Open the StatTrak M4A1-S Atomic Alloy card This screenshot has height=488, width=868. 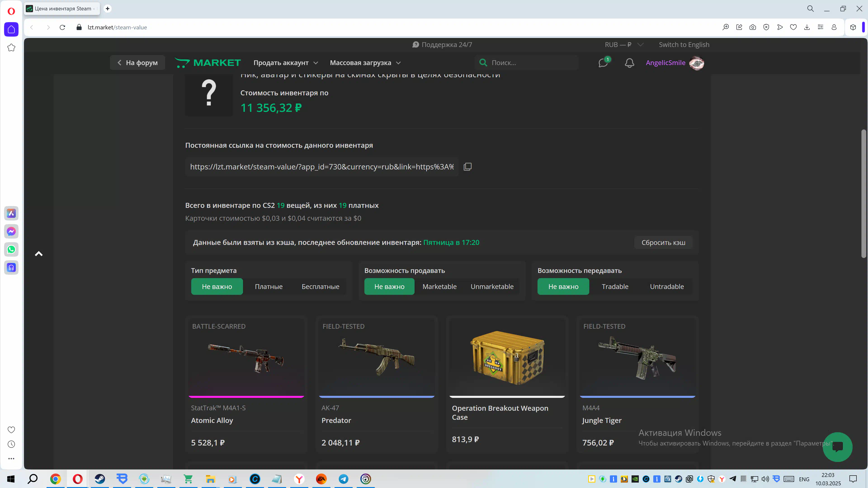pos(246,384)
